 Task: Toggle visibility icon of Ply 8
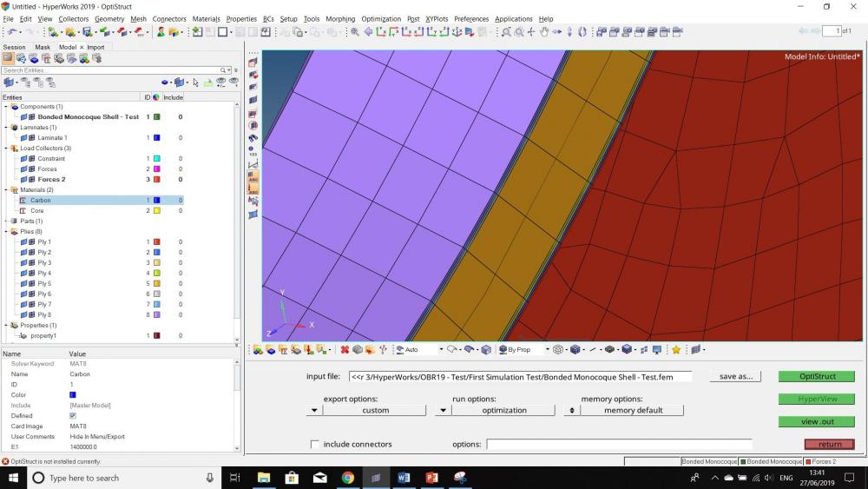click(x=23, y=314)
